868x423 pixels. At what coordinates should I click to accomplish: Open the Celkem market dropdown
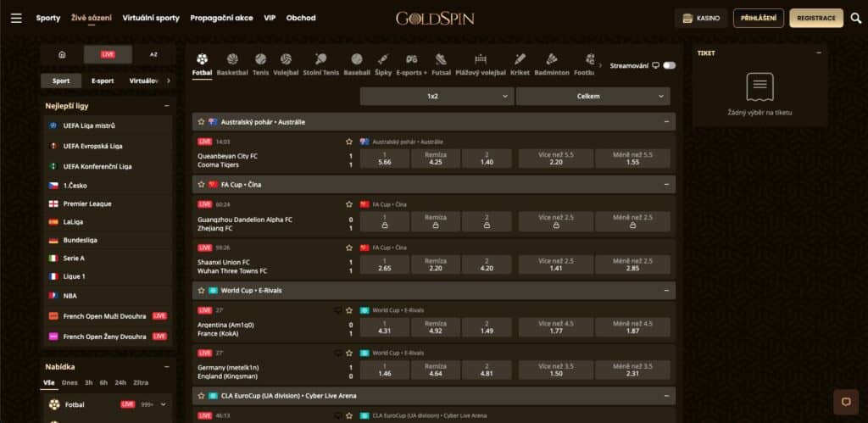(x=593, y=97)
